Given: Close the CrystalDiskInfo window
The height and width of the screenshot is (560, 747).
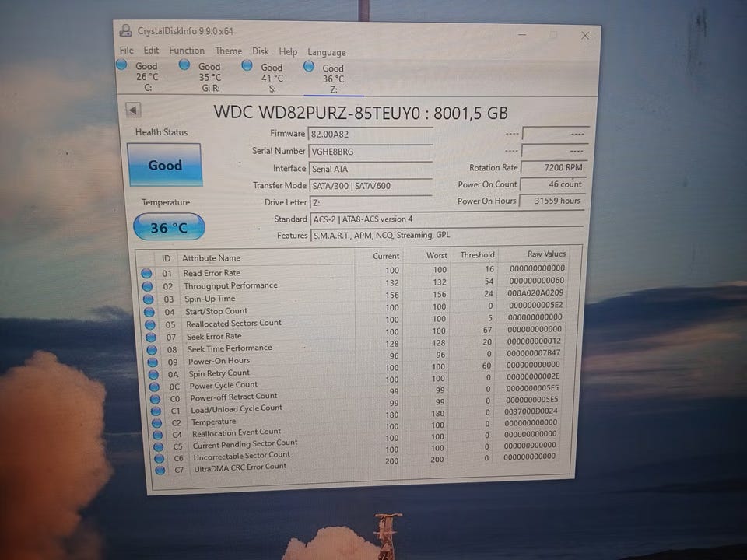Looking at the screenshot, I should [585, 36].
